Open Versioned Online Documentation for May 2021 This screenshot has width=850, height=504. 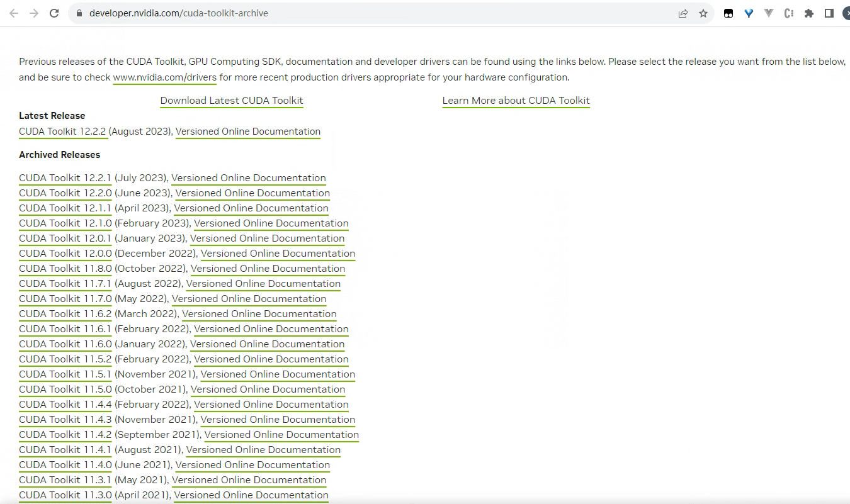coord(249,480)
